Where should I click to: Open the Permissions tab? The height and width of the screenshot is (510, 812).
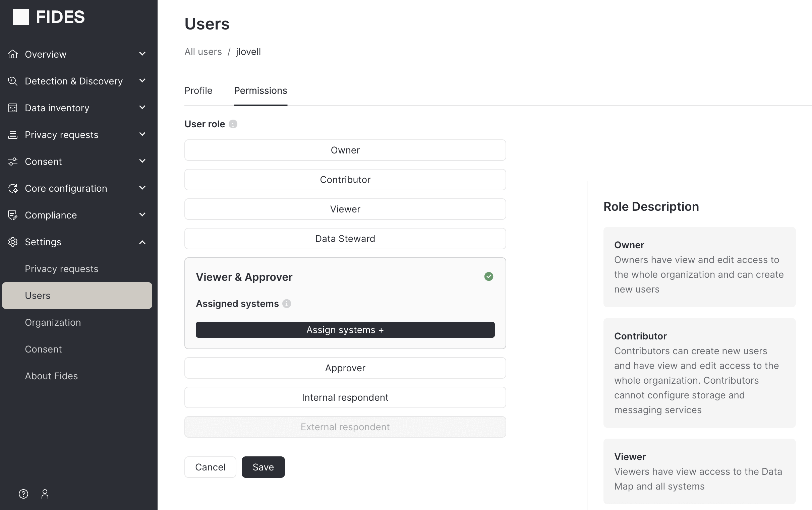(x=260, y=90)
